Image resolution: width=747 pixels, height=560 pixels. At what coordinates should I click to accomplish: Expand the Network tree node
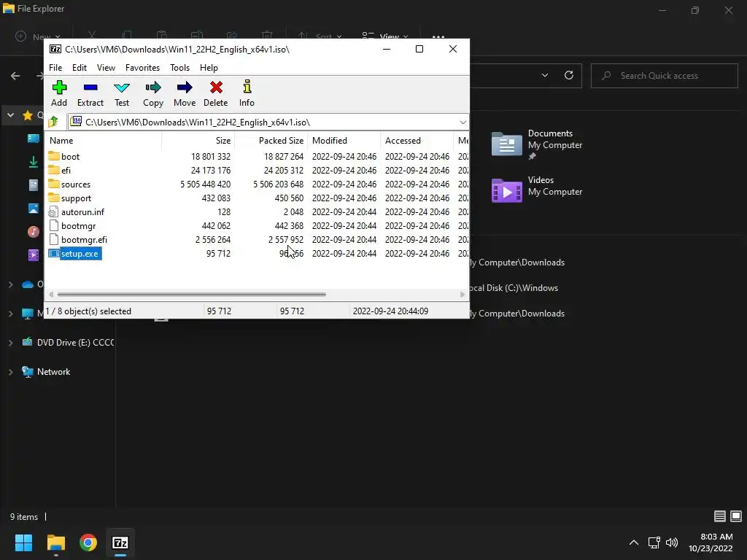[10, 372]
